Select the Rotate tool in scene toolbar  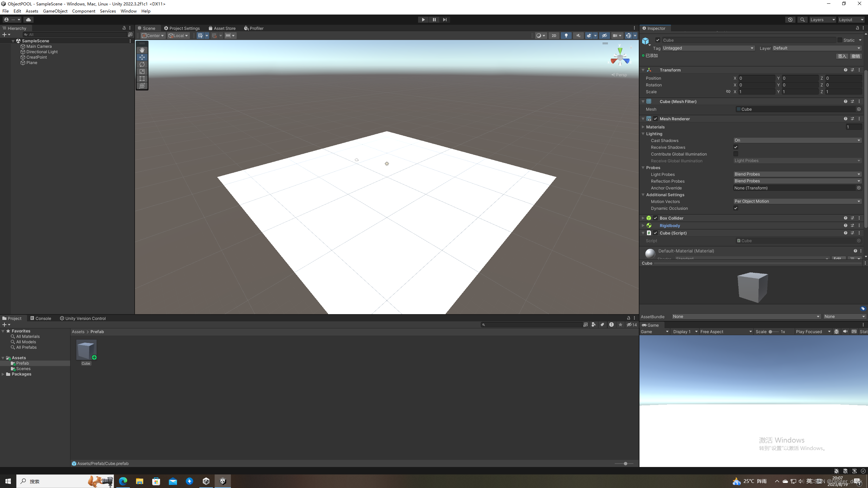click(142, 64)
